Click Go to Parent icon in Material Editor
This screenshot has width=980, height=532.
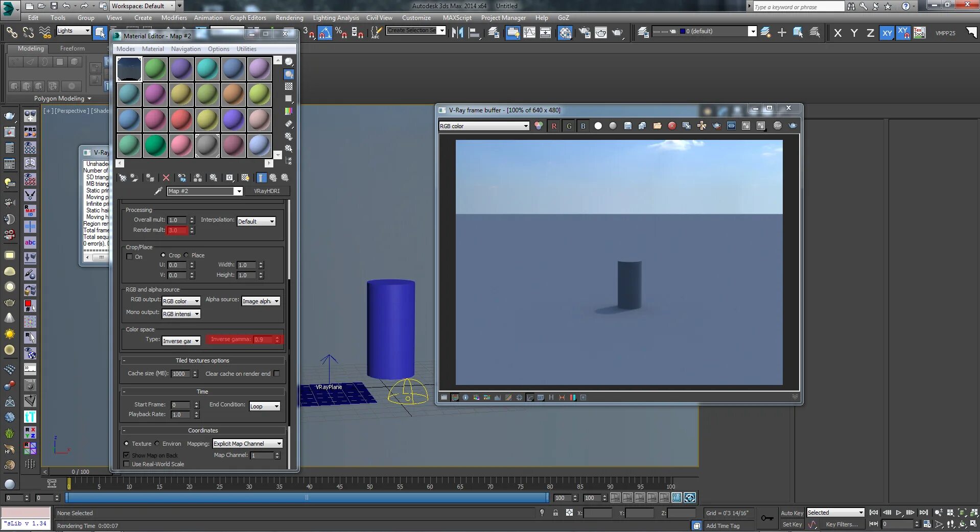click(x=273, y=178)
